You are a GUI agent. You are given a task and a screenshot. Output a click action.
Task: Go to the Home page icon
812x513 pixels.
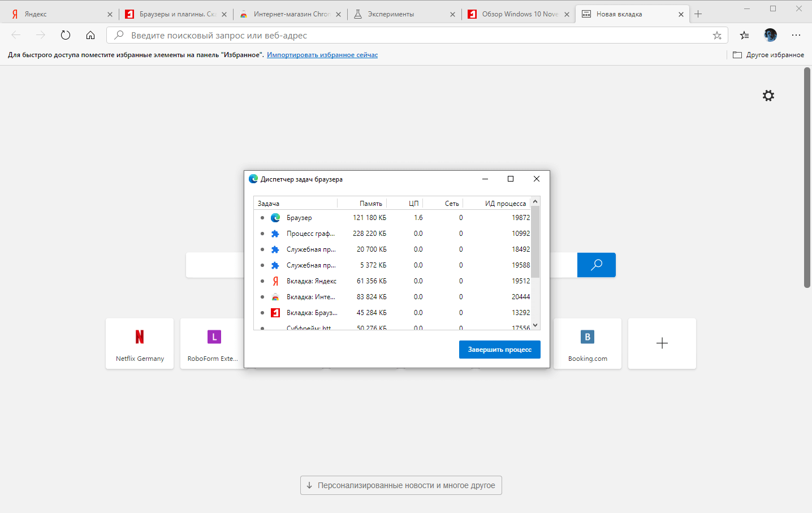(90, 35)
